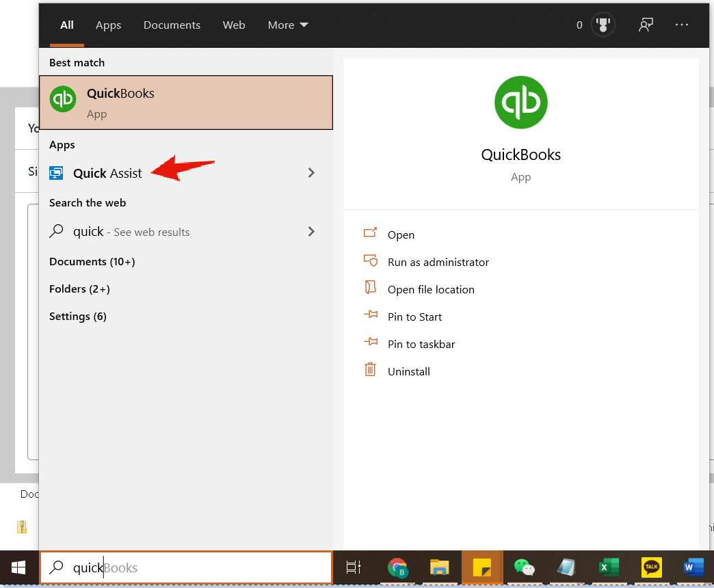Image resolution: width=714 pixels, height=588 pixels.
Task: Click the Quick Assist app icon
Action: [x=56, y=173]
